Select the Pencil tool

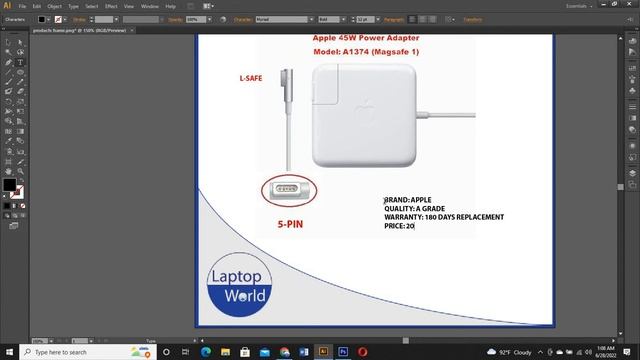(20, 82)
